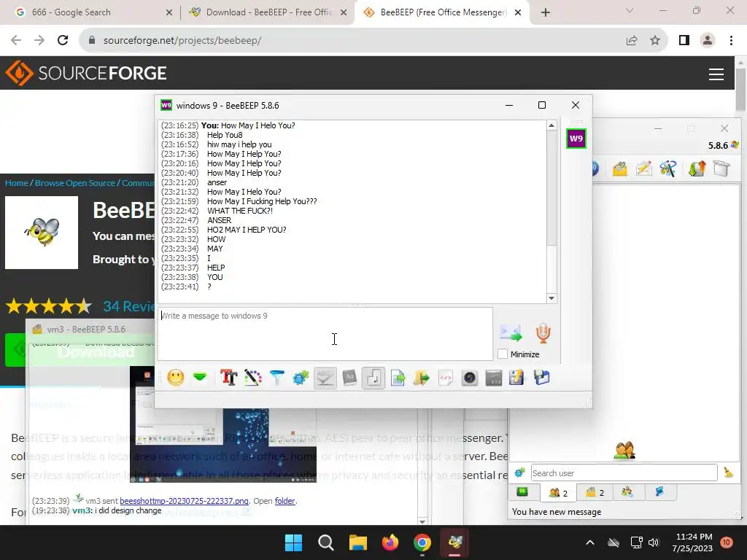Record a voice message with the microphone icon
747x560 pixels.
click(x=543, y=332)
